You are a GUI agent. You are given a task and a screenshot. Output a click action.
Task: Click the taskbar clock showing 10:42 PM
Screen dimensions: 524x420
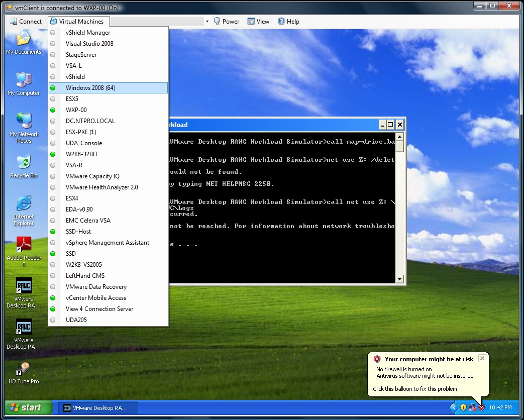coord(500,407)
